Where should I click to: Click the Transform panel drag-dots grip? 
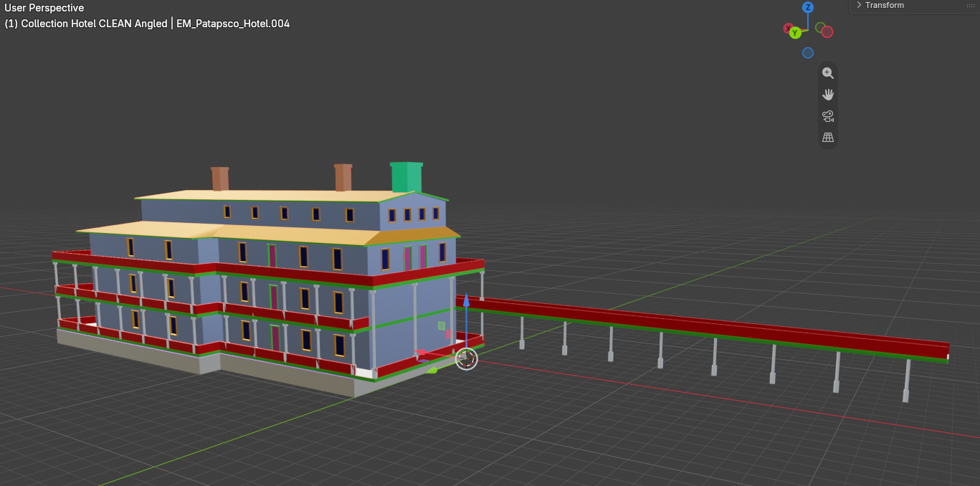(x=971, y=5)
